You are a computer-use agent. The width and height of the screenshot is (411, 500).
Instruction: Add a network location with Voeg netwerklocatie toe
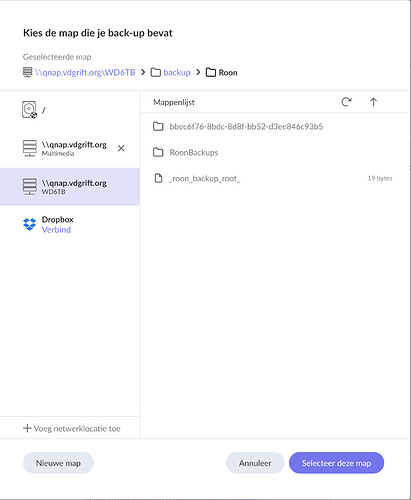(x=72, y=428)
